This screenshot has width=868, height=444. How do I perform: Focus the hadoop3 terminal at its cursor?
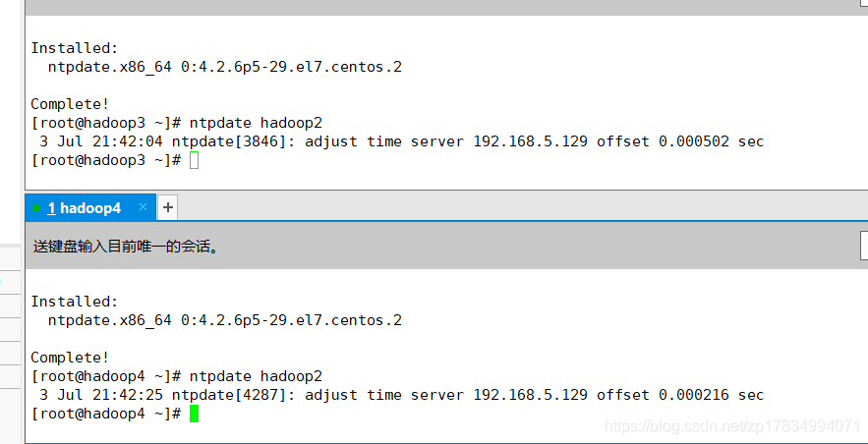194,160
